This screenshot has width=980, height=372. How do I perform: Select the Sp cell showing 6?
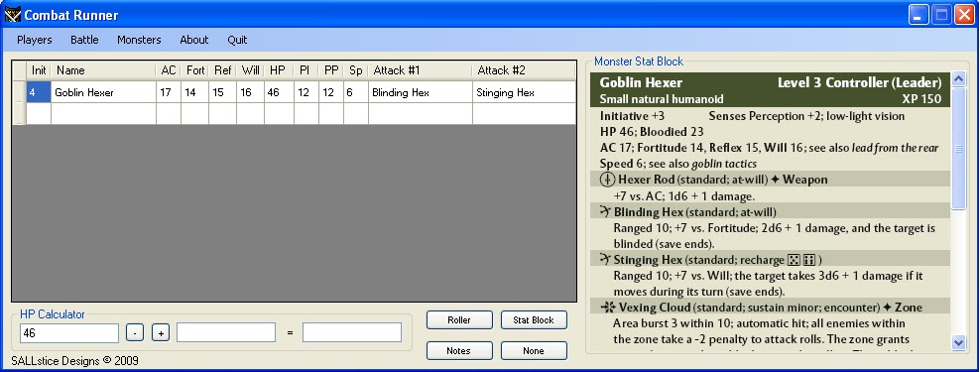click(x=356, y=92)
